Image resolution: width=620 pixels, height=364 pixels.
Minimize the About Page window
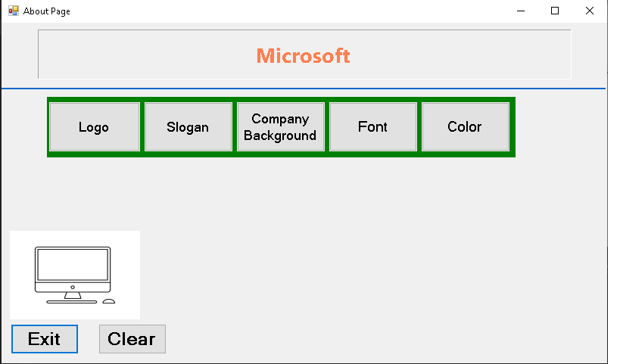tap(521, 11)
